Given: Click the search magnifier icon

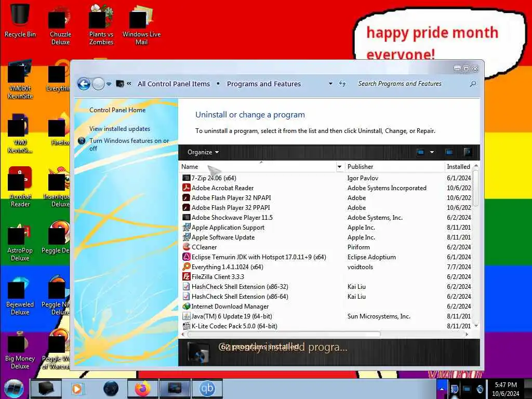Looking at the screenshot, I should click(473, 84).
